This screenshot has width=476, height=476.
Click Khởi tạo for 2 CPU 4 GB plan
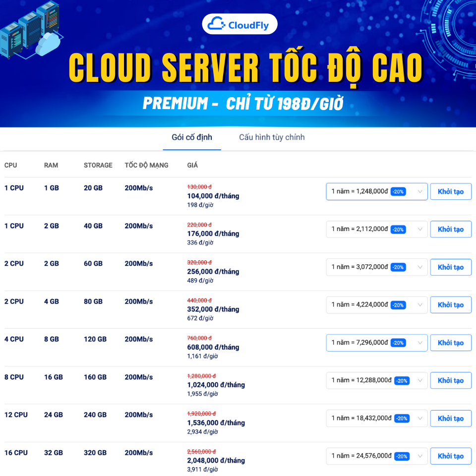click(451, 305)
